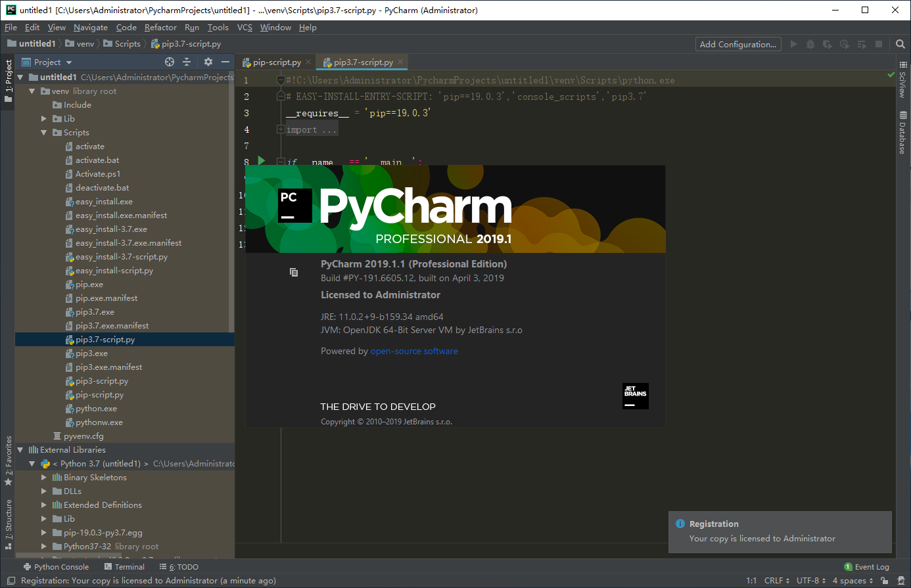Click the green run gutter arrow at line 8

pyautogui.click(x=262, y=161)
